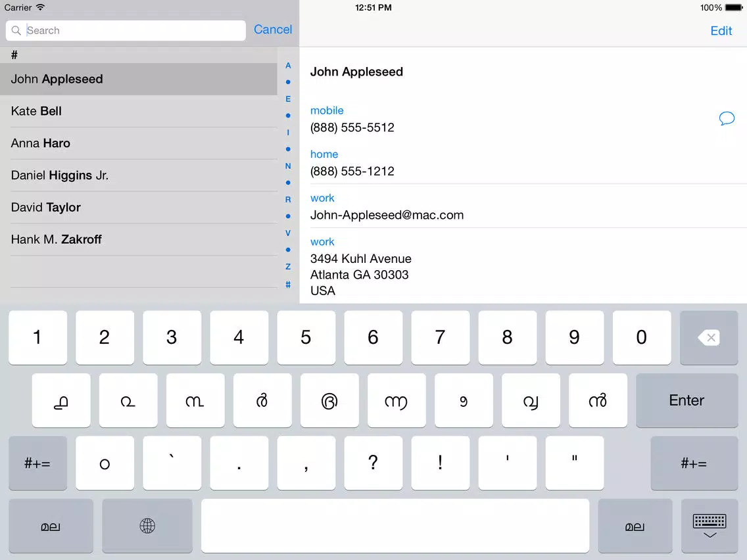Tap the 9 key
The height and width of the screenshot is (560, 747).
575,338
